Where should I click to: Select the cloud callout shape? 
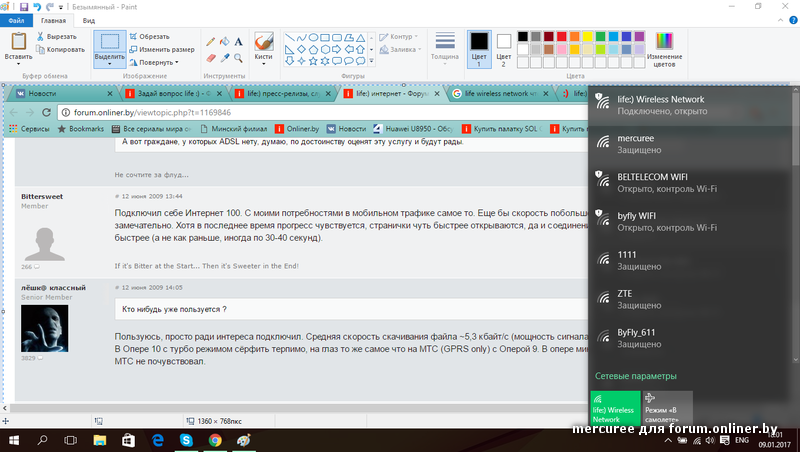[360, 61]
